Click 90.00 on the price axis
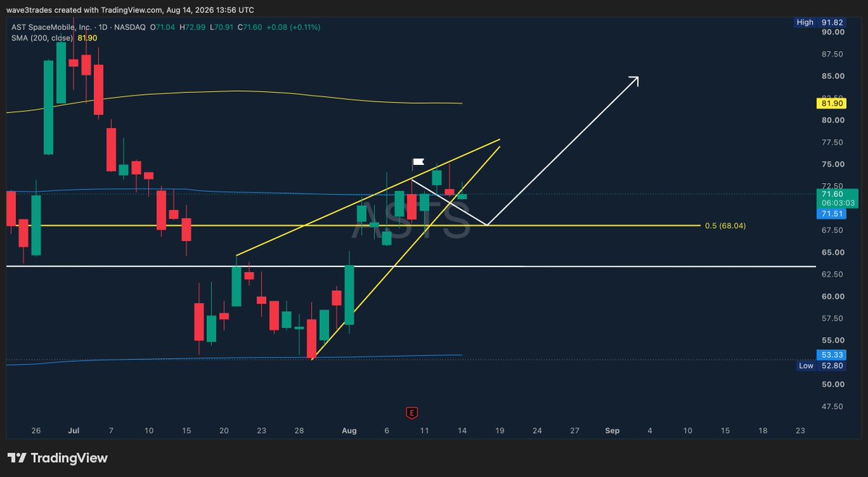The width and height of the screenshot is (868, 477). pos(833,32)
